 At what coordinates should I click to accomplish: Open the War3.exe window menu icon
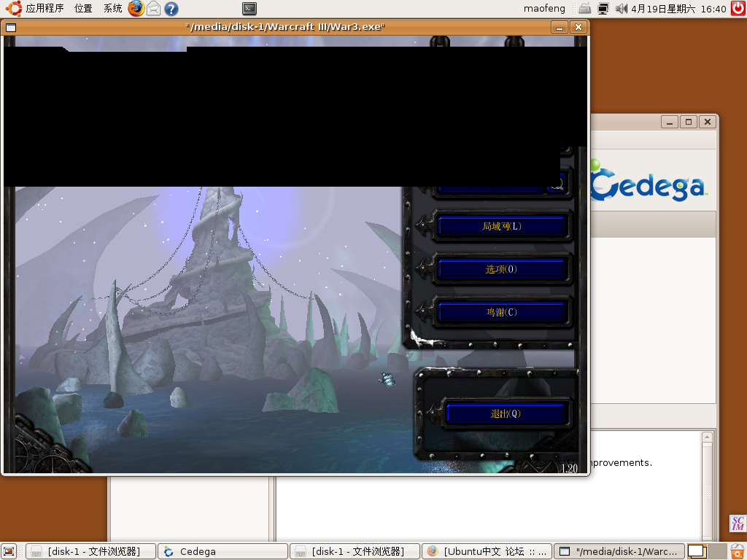[x=11, y=27]
